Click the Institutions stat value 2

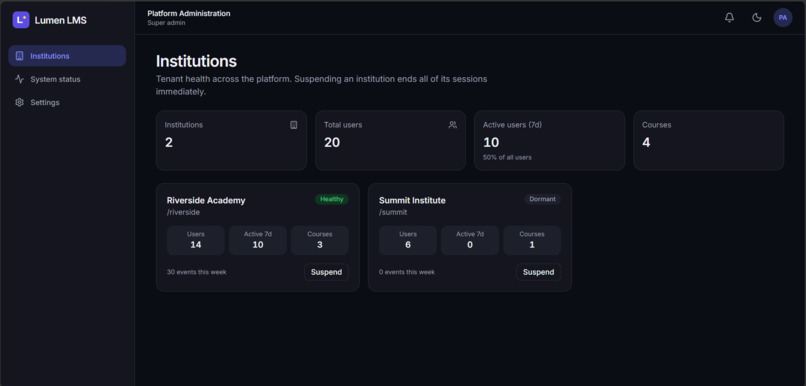pos(169,142)
